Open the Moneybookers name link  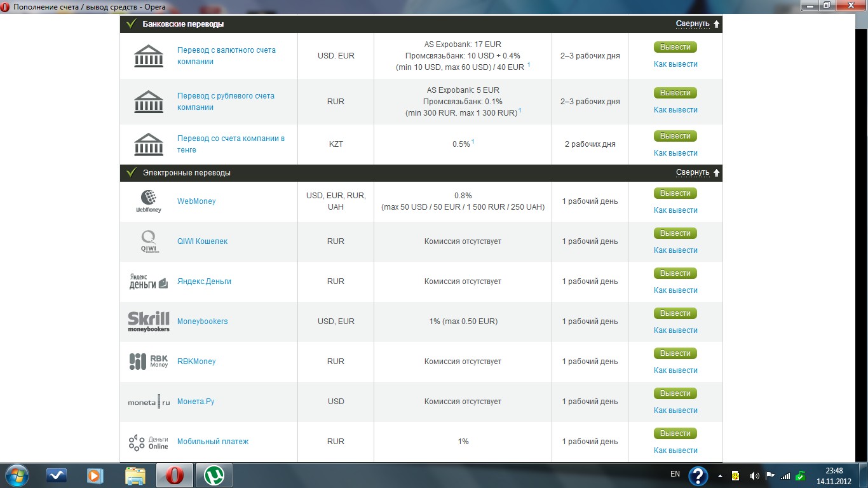202,322
